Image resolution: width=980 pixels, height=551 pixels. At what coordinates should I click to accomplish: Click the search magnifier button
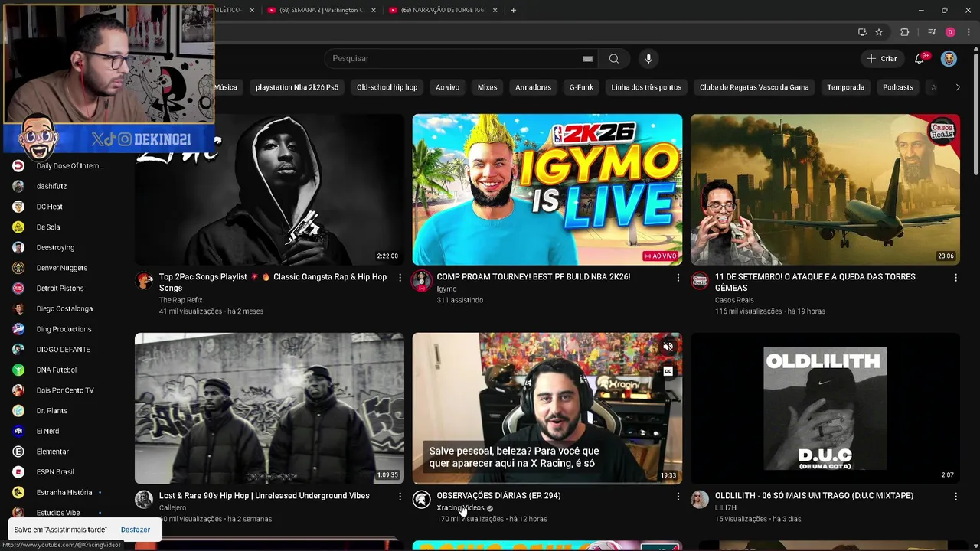point(613,59)
